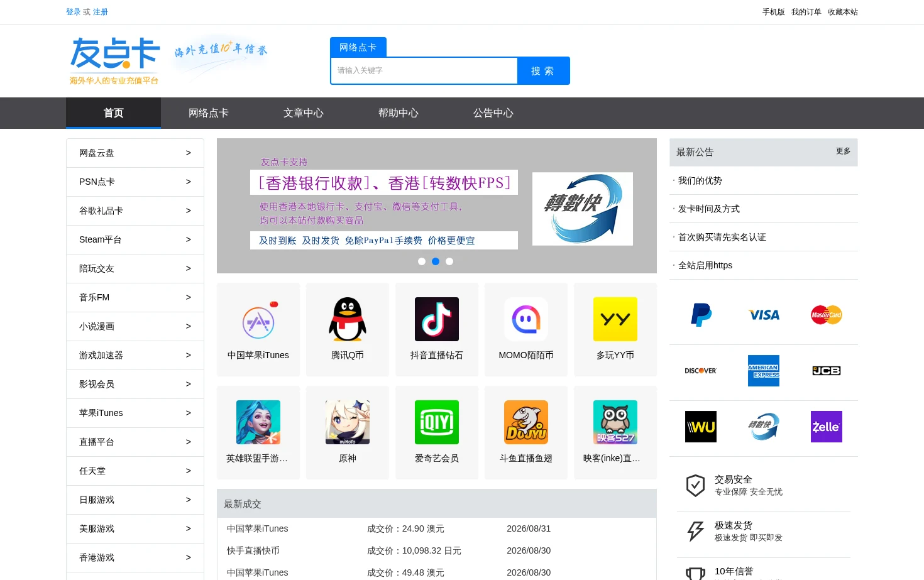This screenshot has width=924, height=580.
Task: Open the 文章中心 navigation tab
Action: 303,113
